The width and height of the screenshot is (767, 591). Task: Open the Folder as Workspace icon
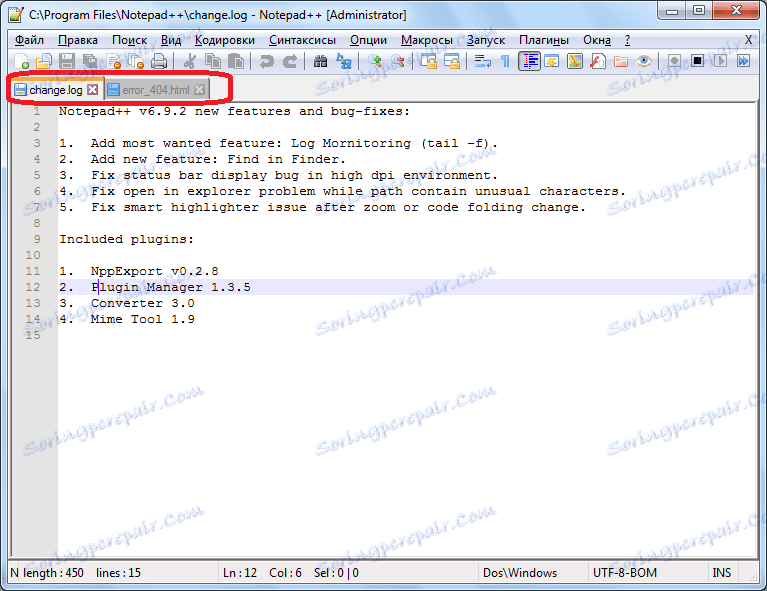(621, 62)
